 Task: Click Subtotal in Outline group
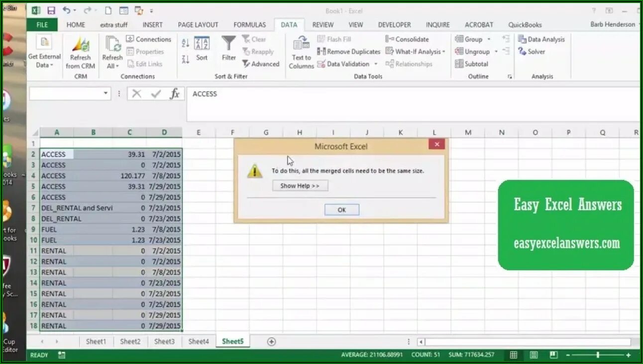pos(471,64)
